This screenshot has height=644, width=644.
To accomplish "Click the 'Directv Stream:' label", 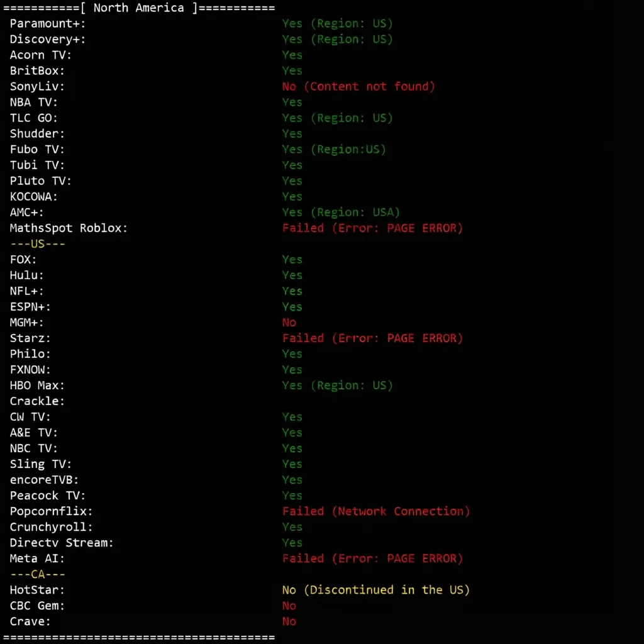I will [x=62, y=543].
